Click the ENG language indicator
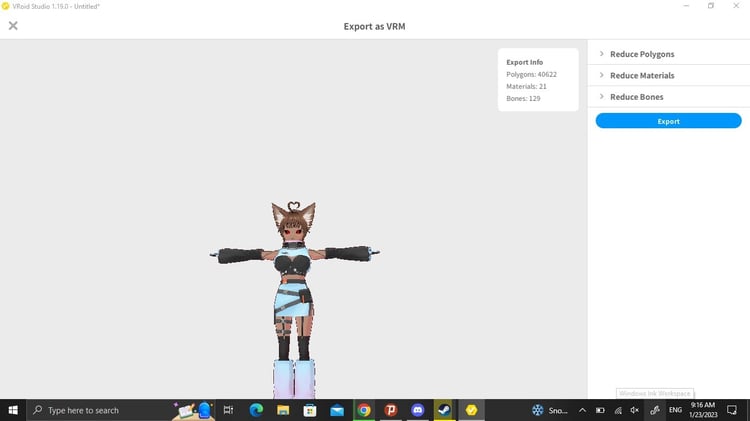 click(x=675, y=410)
